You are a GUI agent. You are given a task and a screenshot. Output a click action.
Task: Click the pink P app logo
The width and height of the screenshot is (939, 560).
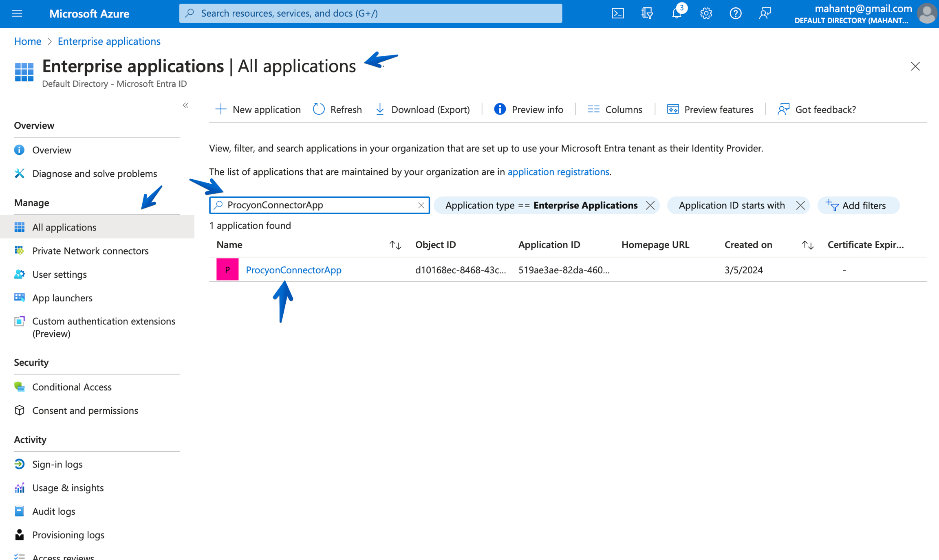tap(227, 269)
